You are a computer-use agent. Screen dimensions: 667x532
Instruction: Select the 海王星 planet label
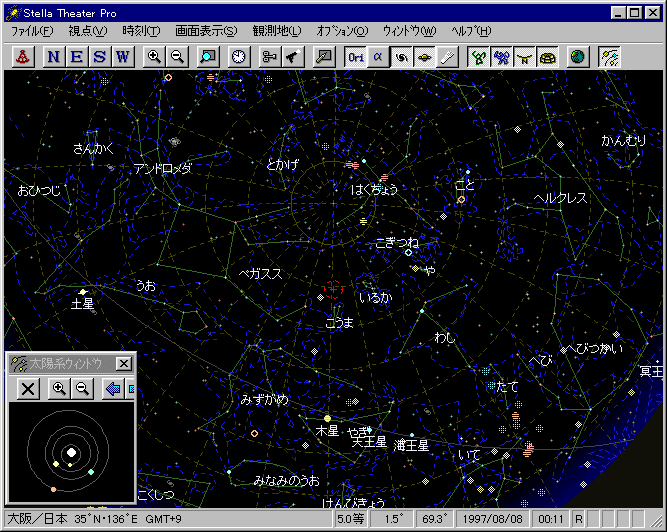click(411, 445)
